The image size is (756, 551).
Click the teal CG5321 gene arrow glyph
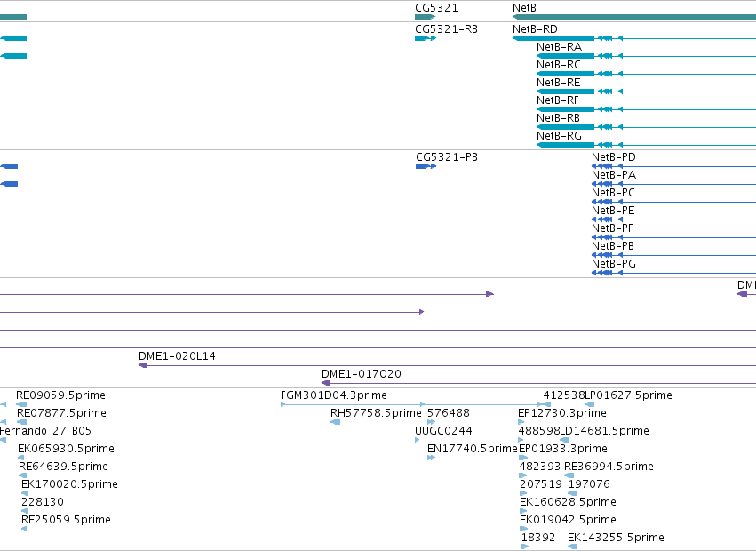click(x=425, y=17)
